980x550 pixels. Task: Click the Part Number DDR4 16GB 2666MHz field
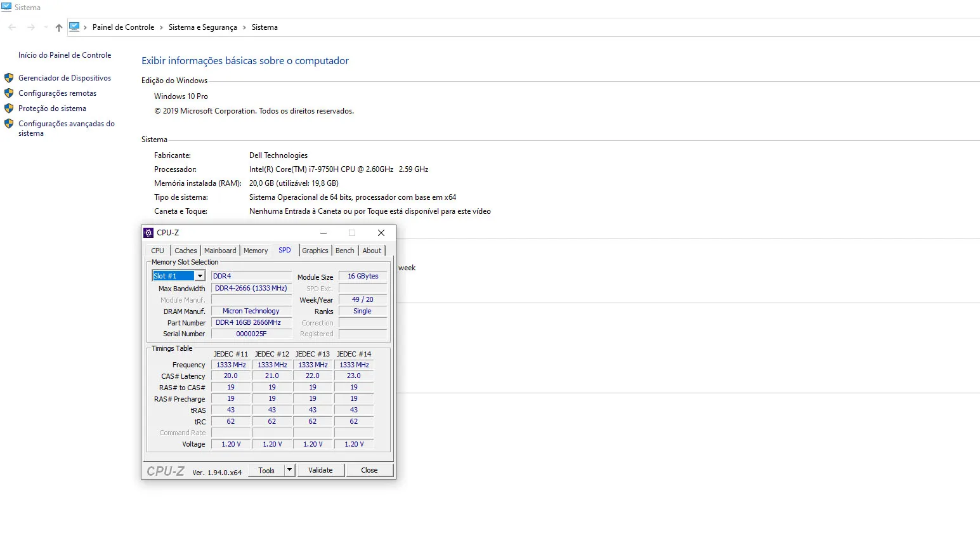[x=251, y=322]
